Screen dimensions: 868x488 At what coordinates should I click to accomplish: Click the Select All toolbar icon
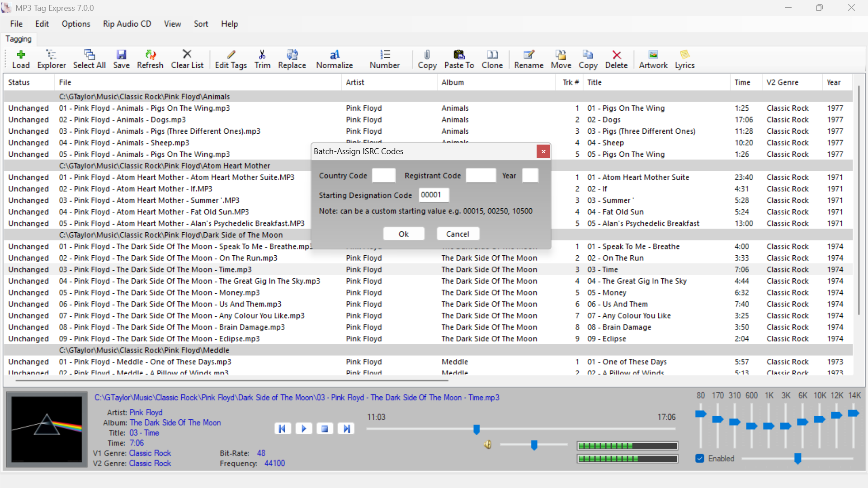coord(90,59)
